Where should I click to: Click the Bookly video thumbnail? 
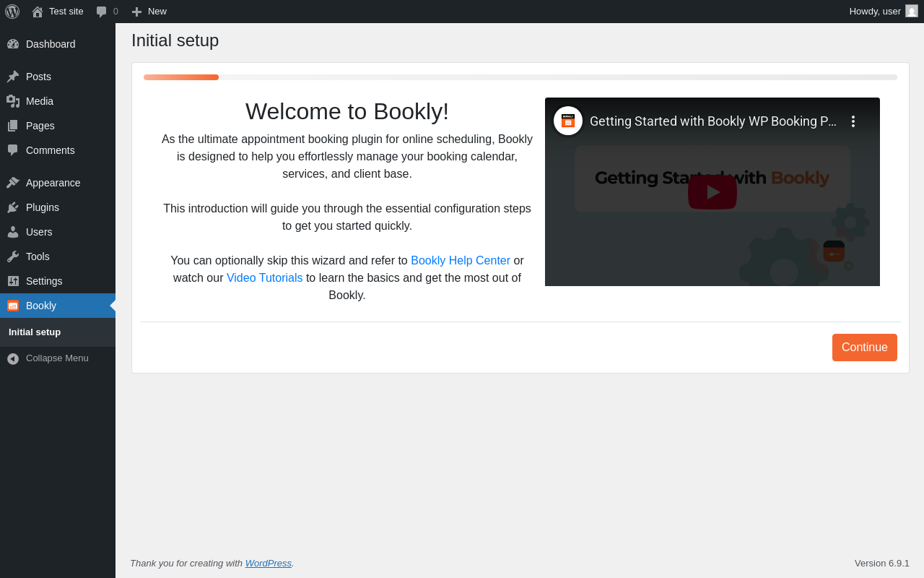712,192
